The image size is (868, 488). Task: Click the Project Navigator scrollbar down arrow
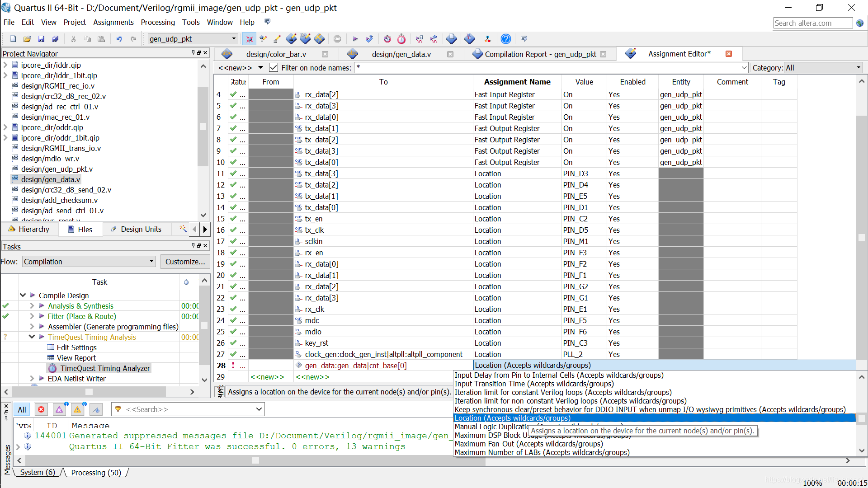(203, 215)
